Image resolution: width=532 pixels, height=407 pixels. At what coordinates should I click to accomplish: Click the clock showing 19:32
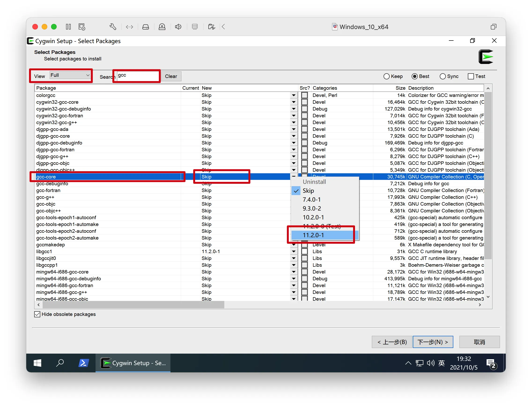click(463, 359)
